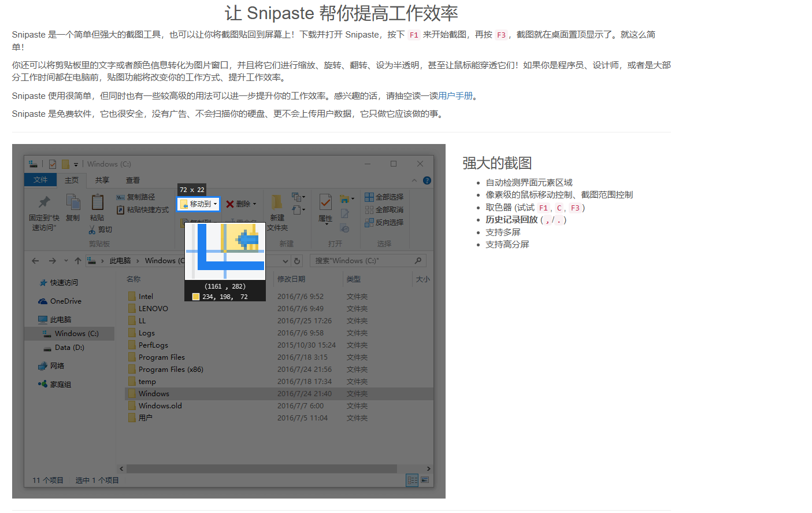Click the 固定到快速访问 pin icon
Viewport: 812px width, 513px height.
coord(44,202)
